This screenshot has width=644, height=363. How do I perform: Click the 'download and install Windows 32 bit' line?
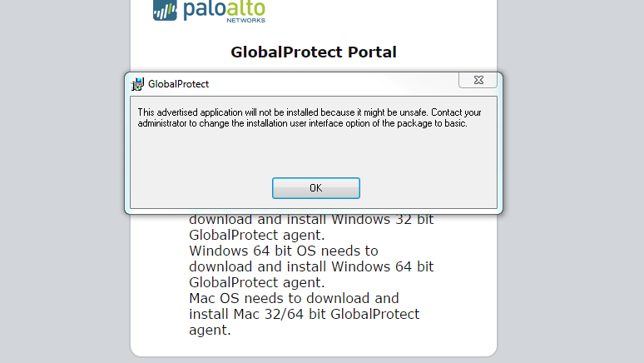coord(311,221)
